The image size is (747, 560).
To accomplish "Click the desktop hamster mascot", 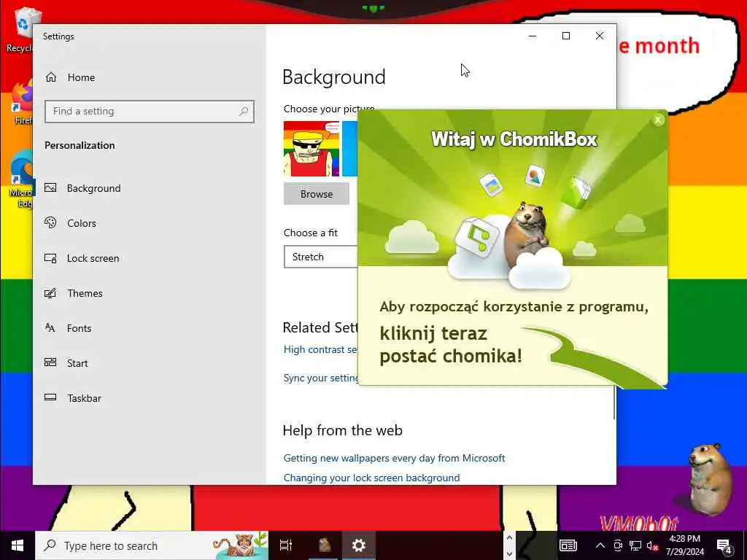I will (710, 478).
